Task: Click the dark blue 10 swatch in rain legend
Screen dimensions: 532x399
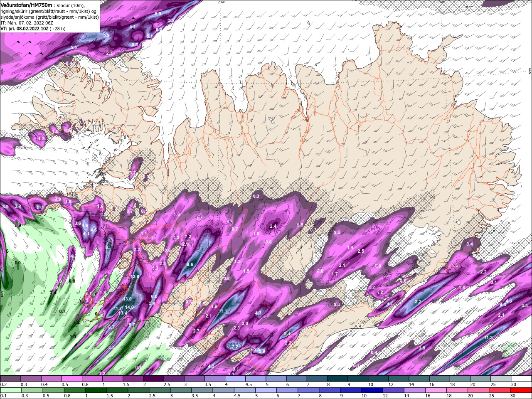Action: 372,390
